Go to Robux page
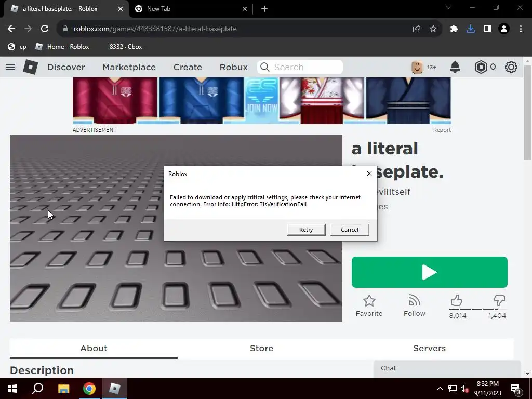532x399 pixels. tap(233, 67)
